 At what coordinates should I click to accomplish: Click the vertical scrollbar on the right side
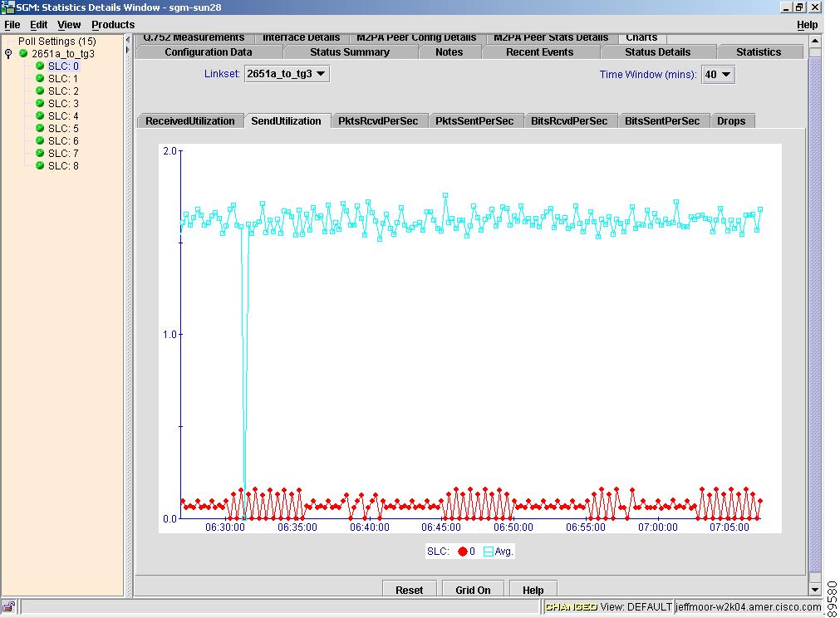(x=814, y=316)
